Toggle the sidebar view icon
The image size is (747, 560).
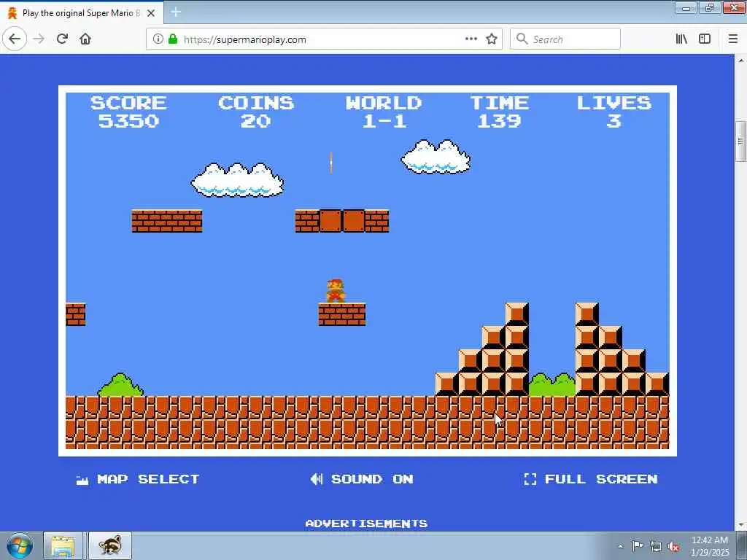tap(705, 39)
